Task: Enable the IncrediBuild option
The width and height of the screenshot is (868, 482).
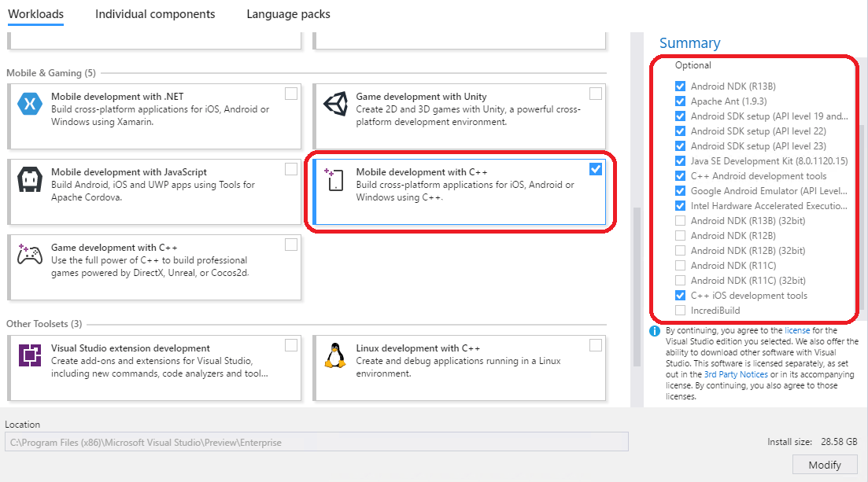Action: (681, 311)
